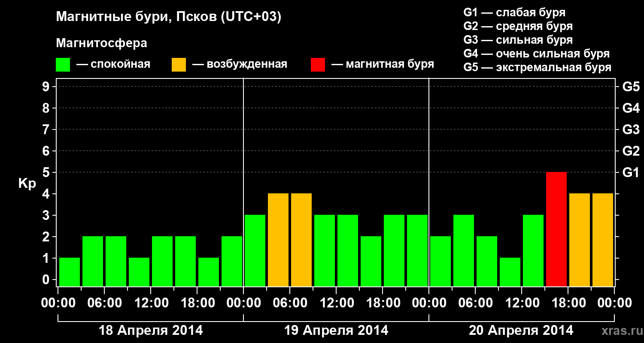644x343 pixels.
Task: Click the line 'G3 — сильная буря'
Action: pyautogui.click(x=518, y=40)
